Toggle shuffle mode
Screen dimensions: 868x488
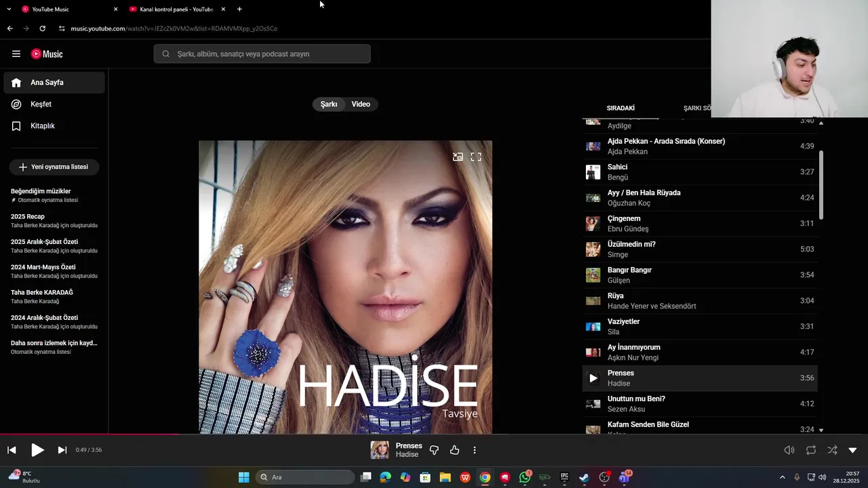coord(832,450)
